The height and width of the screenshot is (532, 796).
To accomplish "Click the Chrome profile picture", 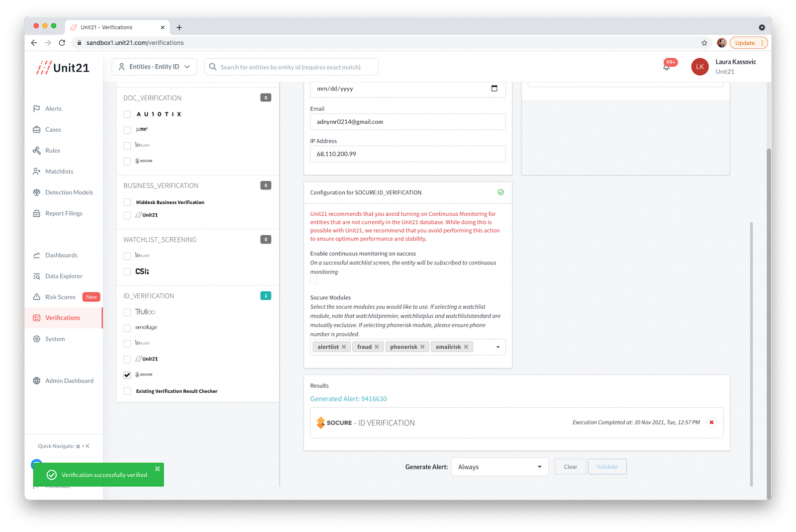I will click(721, 43).
